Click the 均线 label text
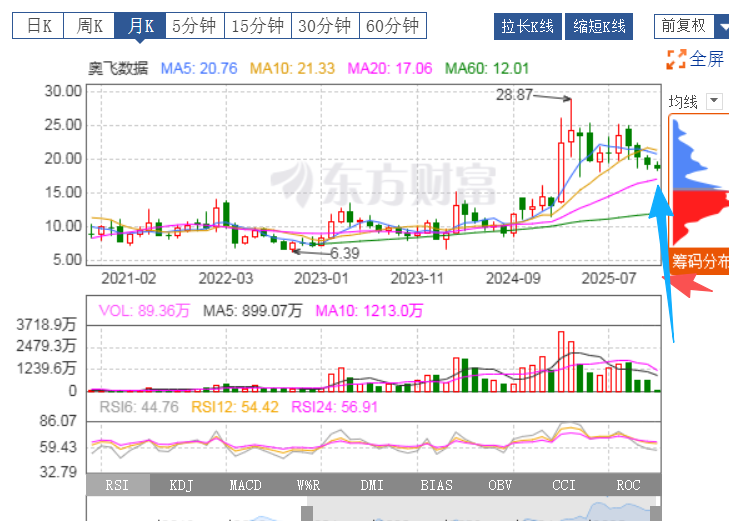Viewport: 729px width, 521px height. 683,101
